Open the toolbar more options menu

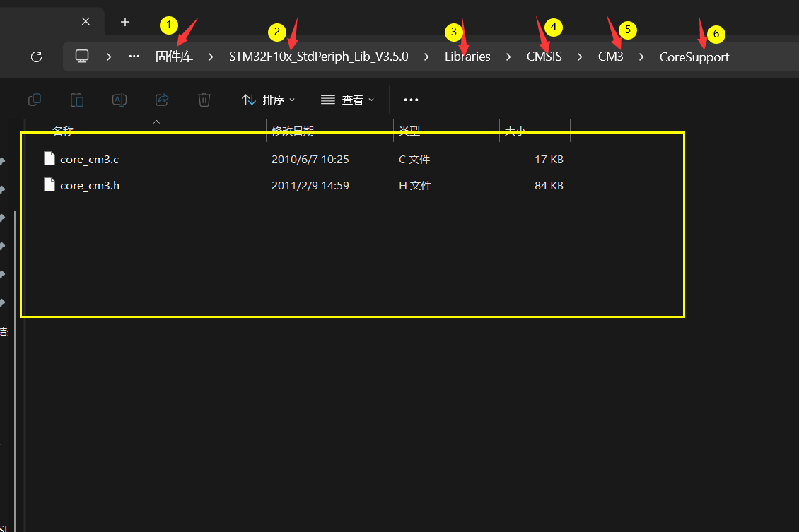click(x=412, y=100)
